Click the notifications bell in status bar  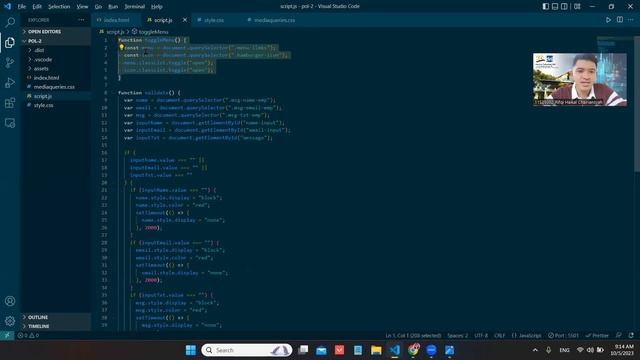631,335
